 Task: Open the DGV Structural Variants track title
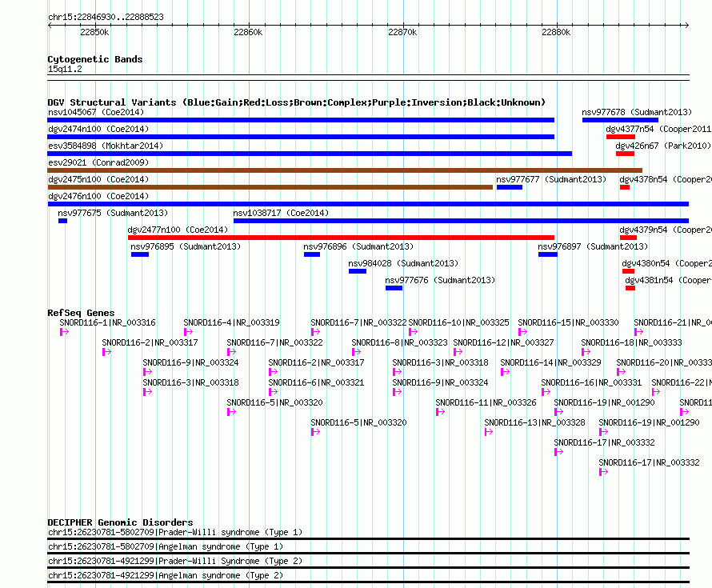tap(297, 102)
